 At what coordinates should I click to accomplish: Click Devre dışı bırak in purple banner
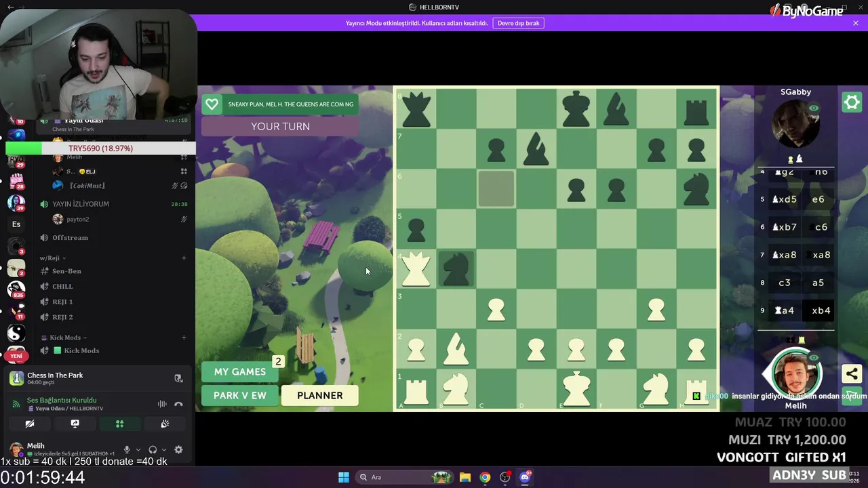pos(519,23)
